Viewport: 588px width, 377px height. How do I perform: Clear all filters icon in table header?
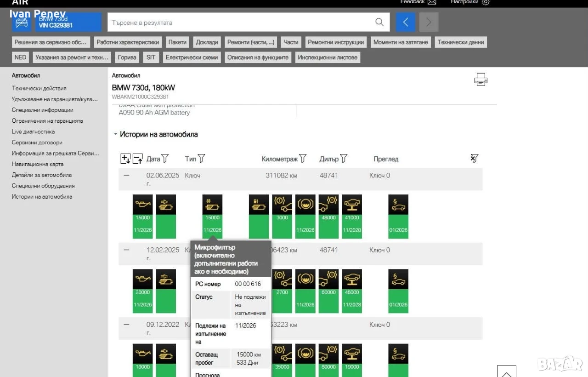coord(474,159)
